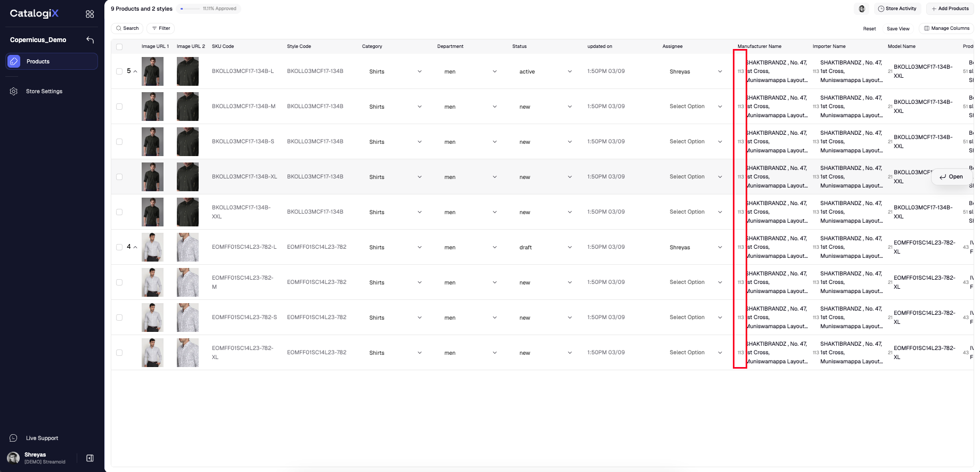Open Live Support chat icon
Screen dimensions: 980x472
pos(14,438)
